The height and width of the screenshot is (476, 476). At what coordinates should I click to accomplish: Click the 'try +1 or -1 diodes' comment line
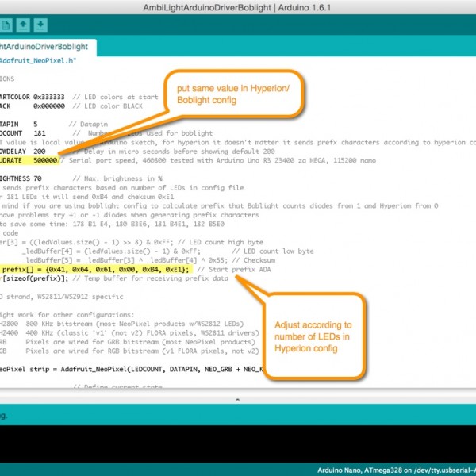click(x=129, y=215)
